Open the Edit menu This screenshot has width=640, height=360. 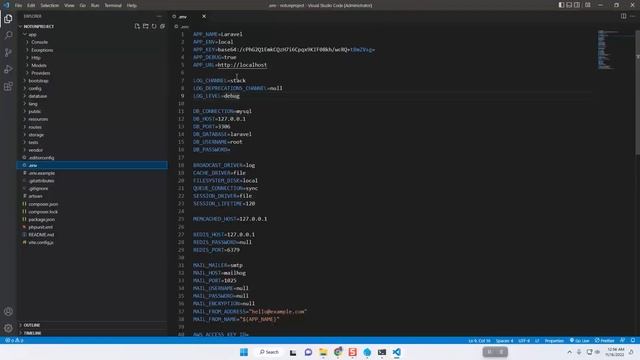point(31,5)
